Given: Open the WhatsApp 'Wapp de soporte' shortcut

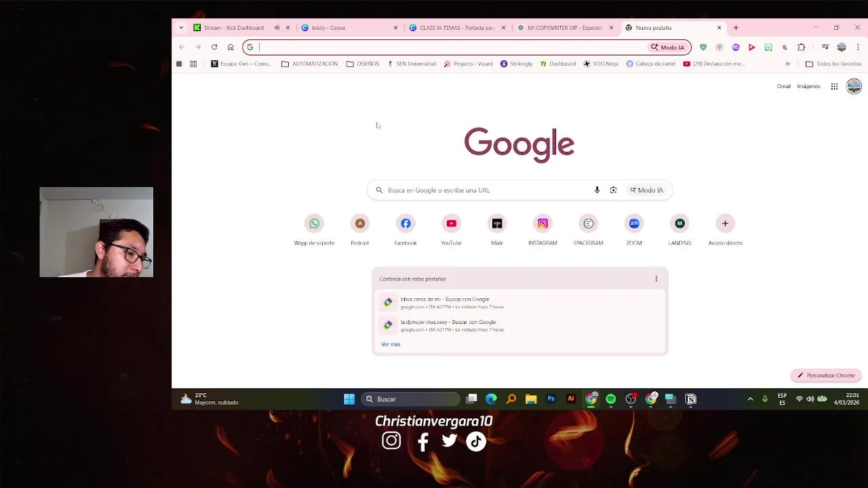Looking at the screenshot, I should (x=314, y=224).
